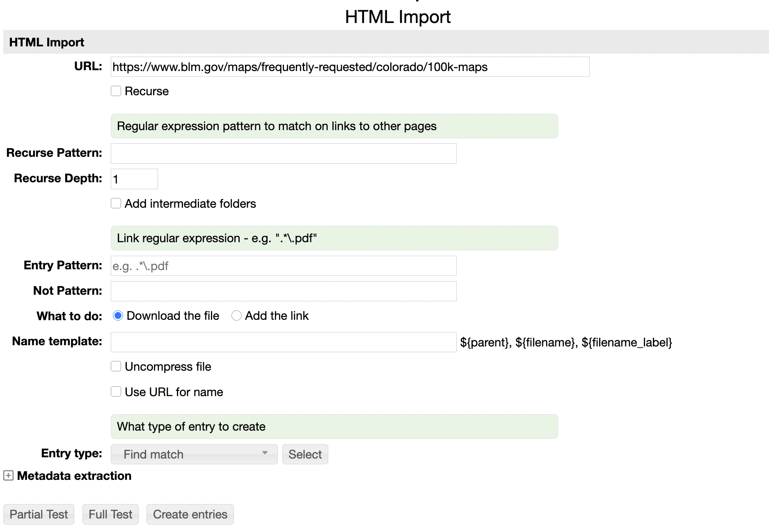Open the Entry type dropdown
769x532 pixels.
pyautogui.click(x=194, y=454)
